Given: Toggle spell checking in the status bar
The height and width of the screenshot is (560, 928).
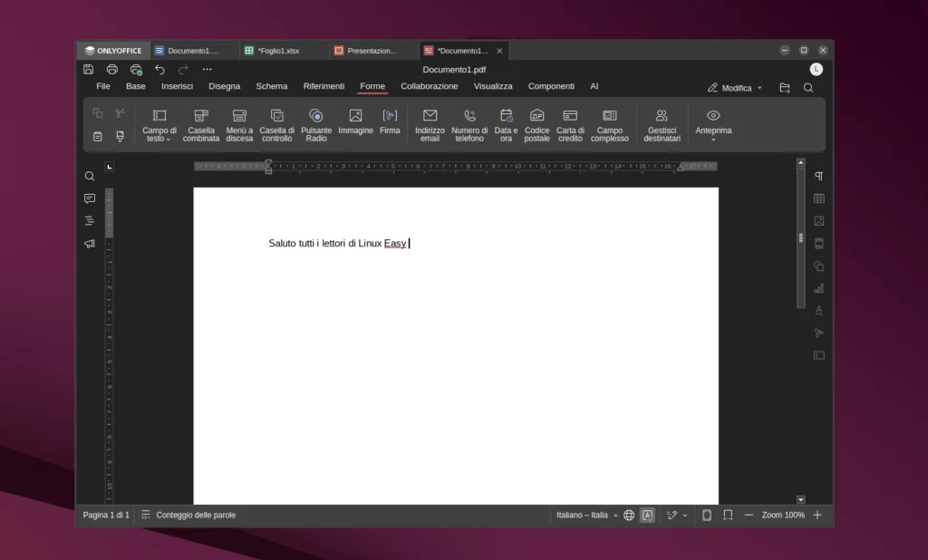Looking at the screenshot, I should coord(648,515).
